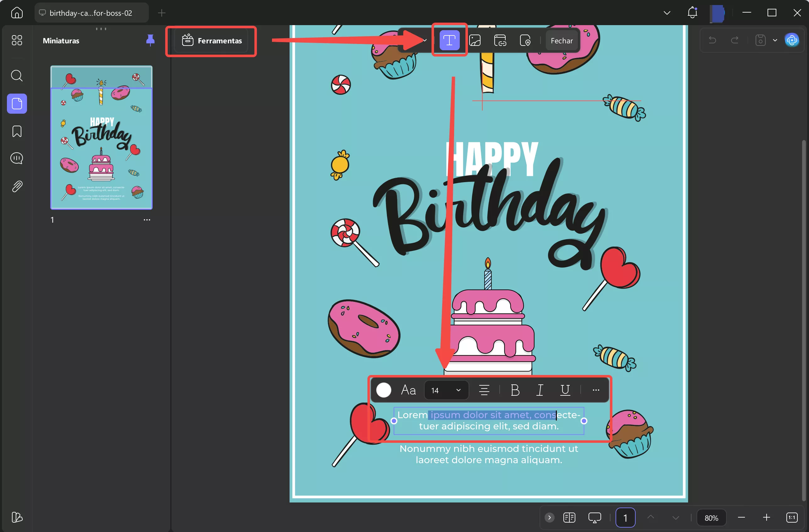Click the link insert tool icon

(500, 41)
